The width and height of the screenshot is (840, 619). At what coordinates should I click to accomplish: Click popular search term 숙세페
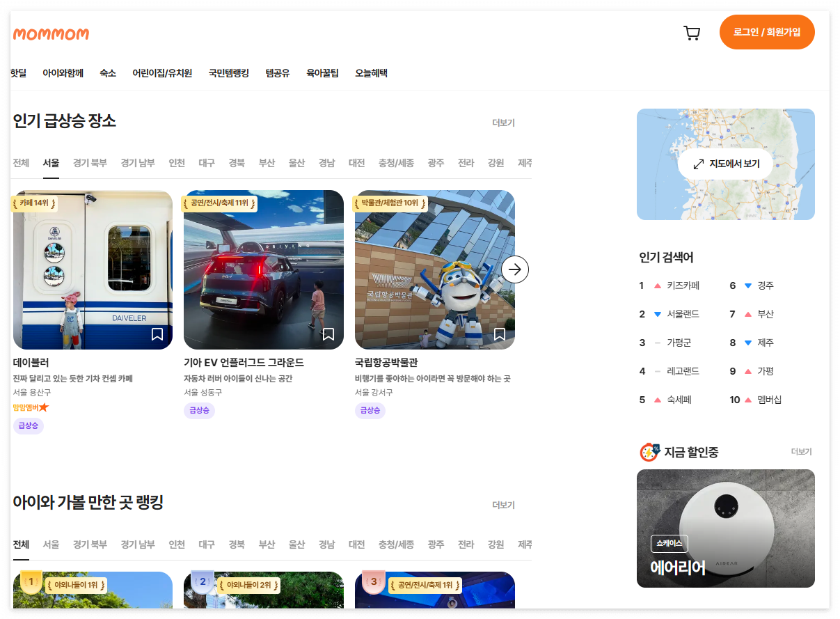[x=679, y=400]
